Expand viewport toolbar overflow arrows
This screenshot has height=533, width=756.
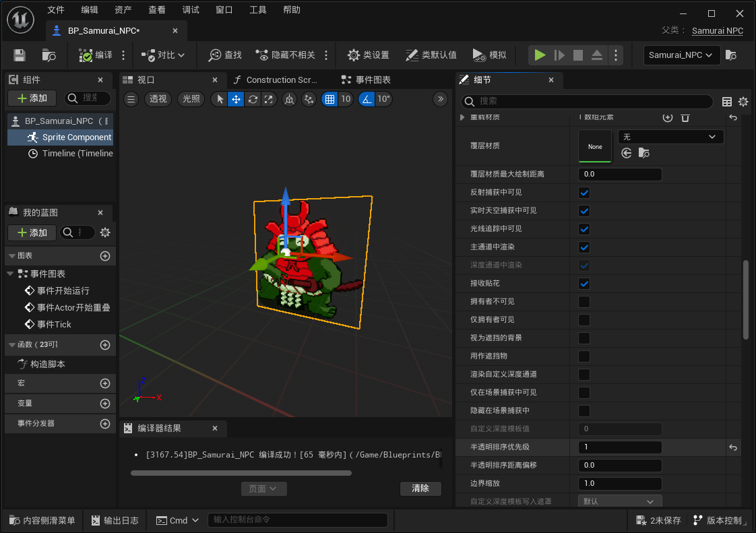click(x=440, y=99)
